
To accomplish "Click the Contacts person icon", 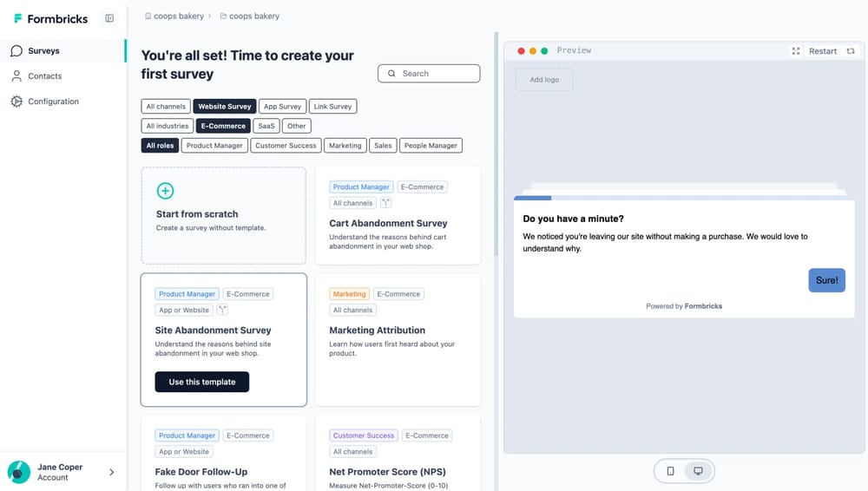I will pos(16,76).
